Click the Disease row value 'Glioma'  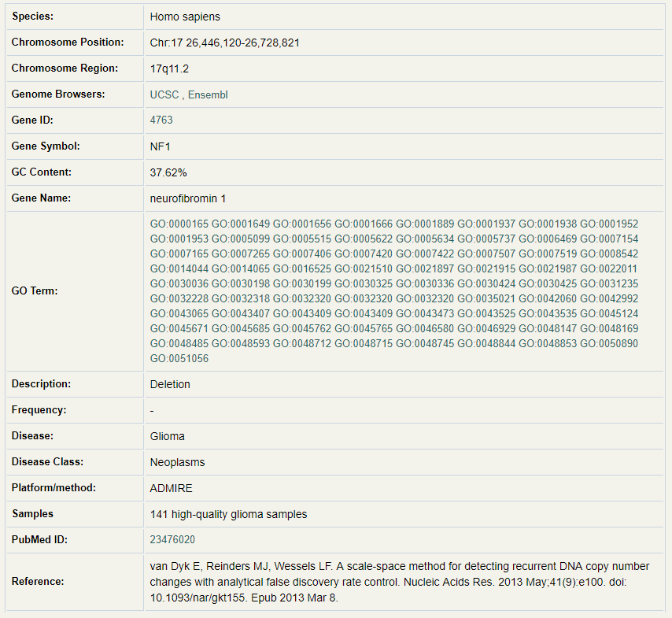click(x=167, y=436)
